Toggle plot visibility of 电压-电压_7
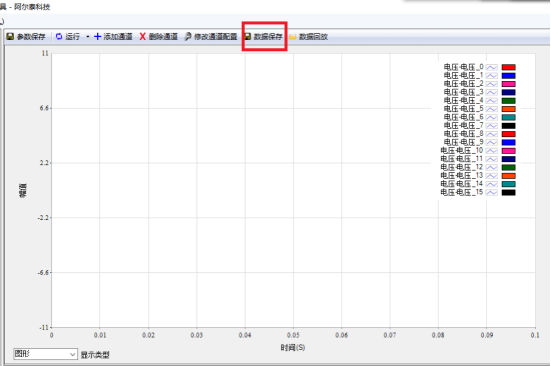 (492, 126)
